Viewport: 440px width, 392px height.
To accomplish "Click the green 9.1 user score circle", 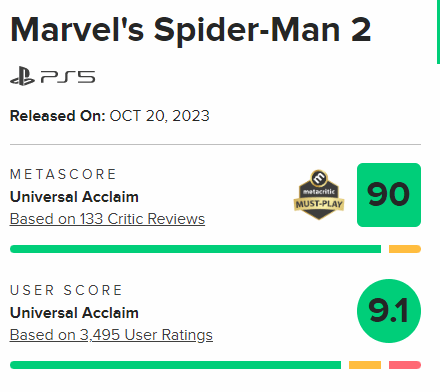I will tap(389, 311).
